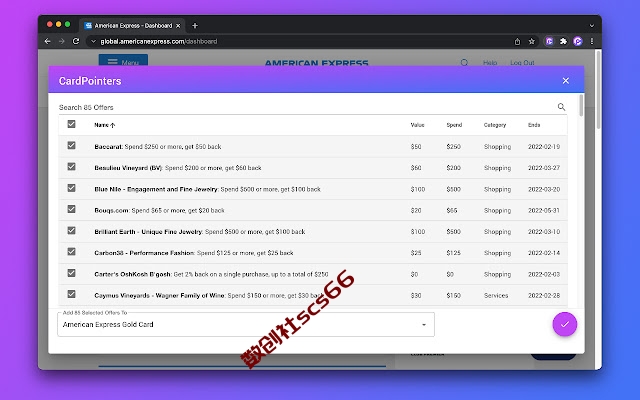The image size is (640, 400).
Task: Click the share icon in address bar
Action: click(517, 41)
